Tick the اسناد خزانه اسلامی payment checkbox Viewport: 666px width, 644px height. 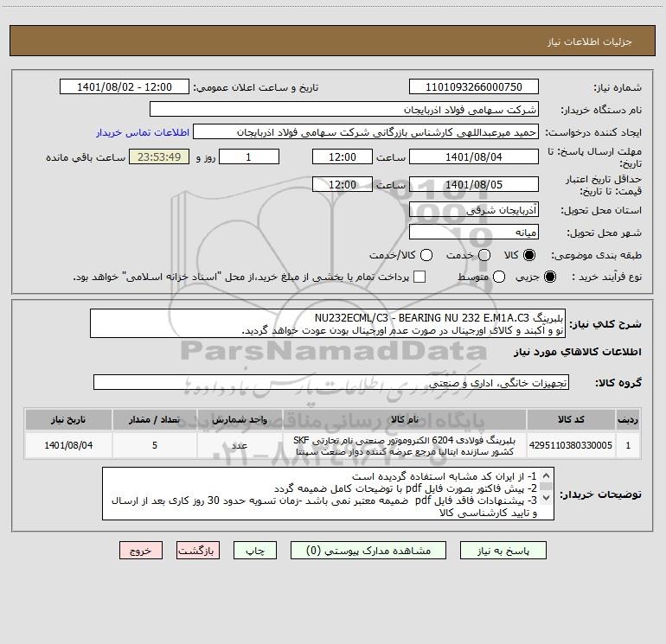(419, 277)
